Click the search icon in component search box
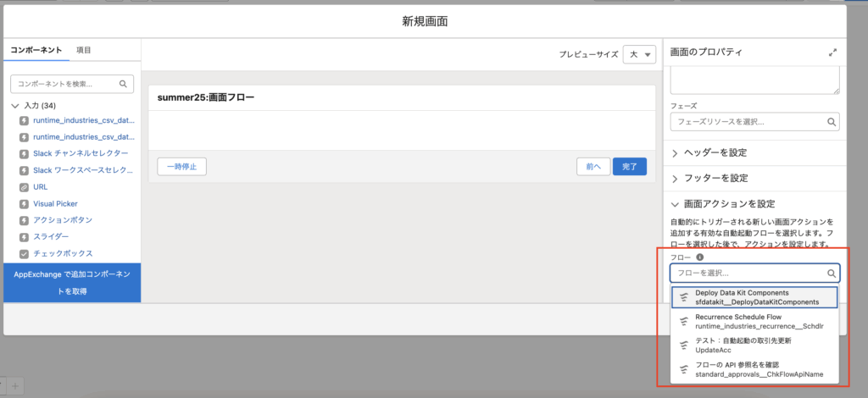The image size is (868, 398). pyautogui.click(x=123, y=84)
